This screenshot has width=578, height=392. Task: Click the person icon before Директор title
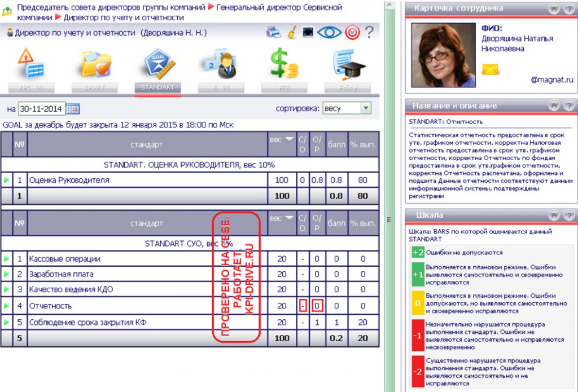[10, 33]
